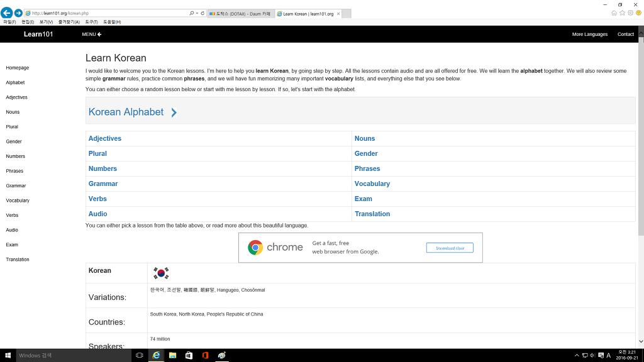
Task: Open the browser Home icon
Action: [614, 13]
